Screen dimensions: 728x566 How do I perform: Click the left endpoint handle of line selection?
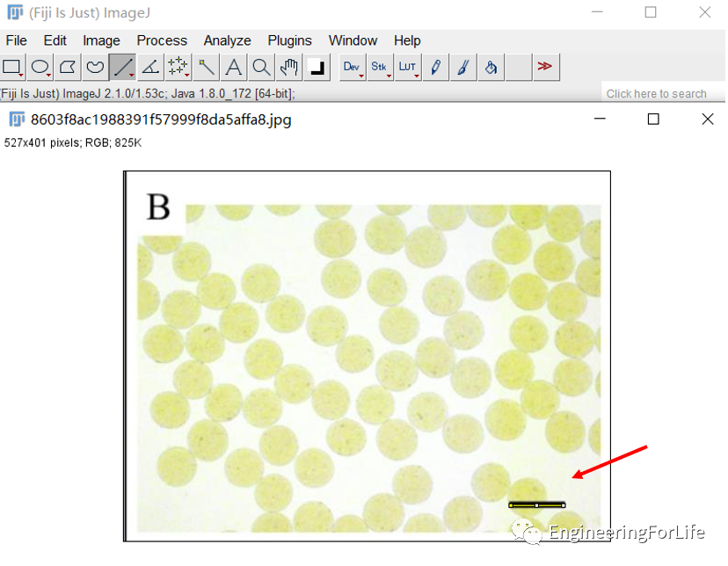coord(511,505)
